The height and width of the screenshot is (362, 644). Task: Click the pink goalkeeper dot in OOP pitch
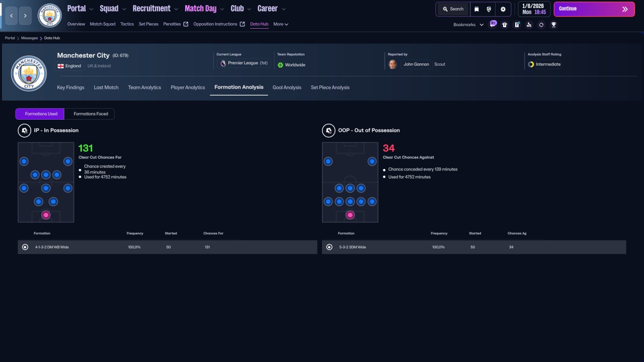pyautogui.click(x=350, y=215)
